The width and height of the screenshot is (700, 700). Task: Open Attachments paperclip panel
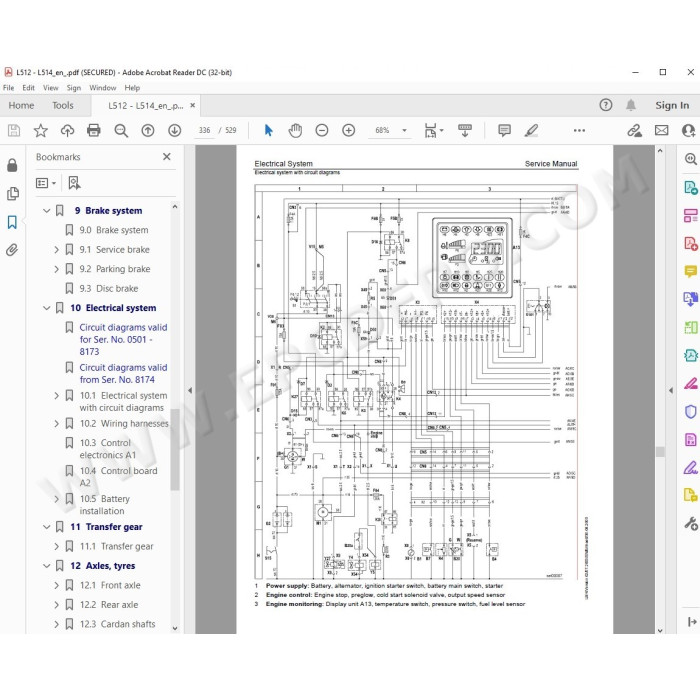point(12,250)
